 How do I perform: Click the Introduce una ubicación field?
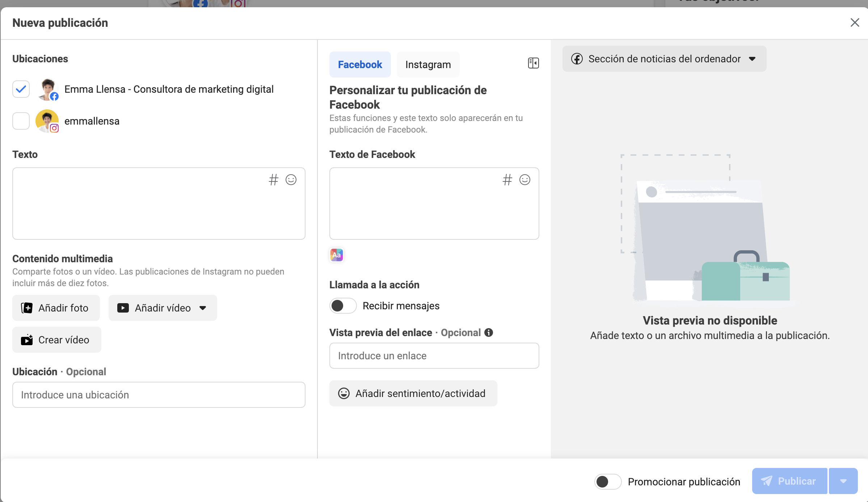point(159,395)
